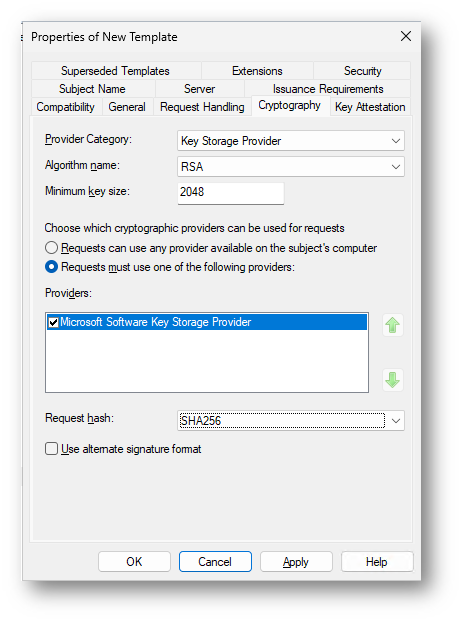Image resolution: width=463 pixels, height=623 pixels.
Task: Move provider up with green up arrow
Action: pyautogui.click(x=393, y=325)
